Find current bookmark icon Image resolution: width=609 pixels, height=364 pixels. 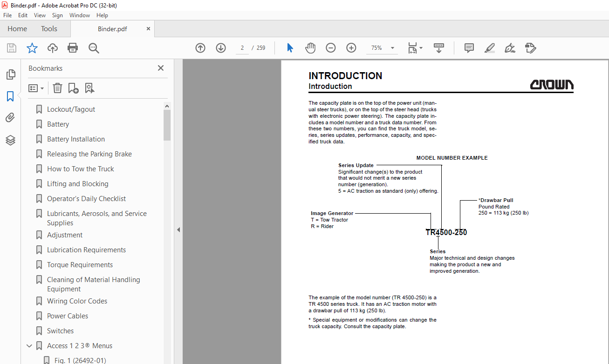click(x=89, y=88)
